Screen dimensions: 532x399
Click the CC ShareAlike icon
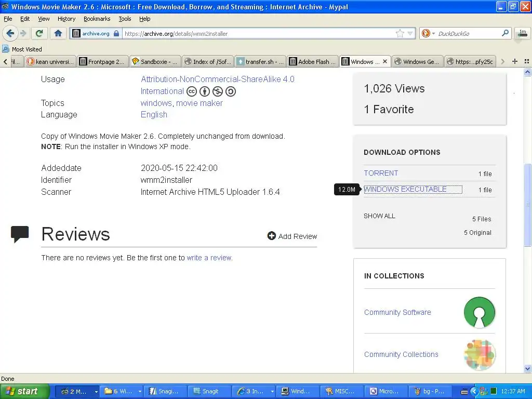tap(230, 91)
